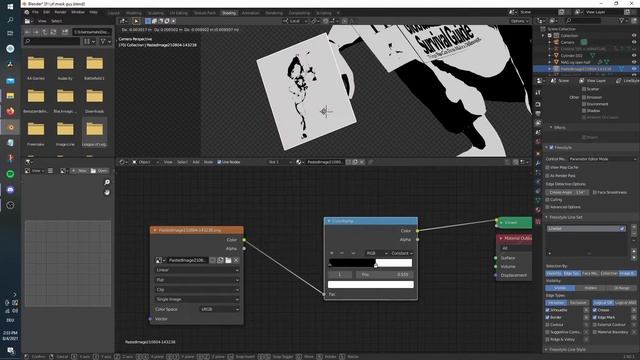Select Cylinder.002 in the outliner
The height and width of the screenshot is (360, 640).
coord(571,56)
